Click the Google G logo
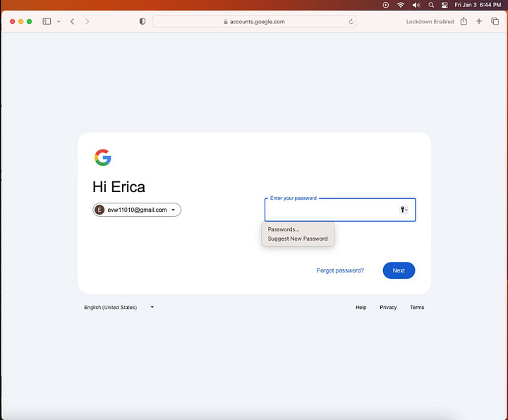The width and height of the screenshot is (508, 420). tap(103, 157)
